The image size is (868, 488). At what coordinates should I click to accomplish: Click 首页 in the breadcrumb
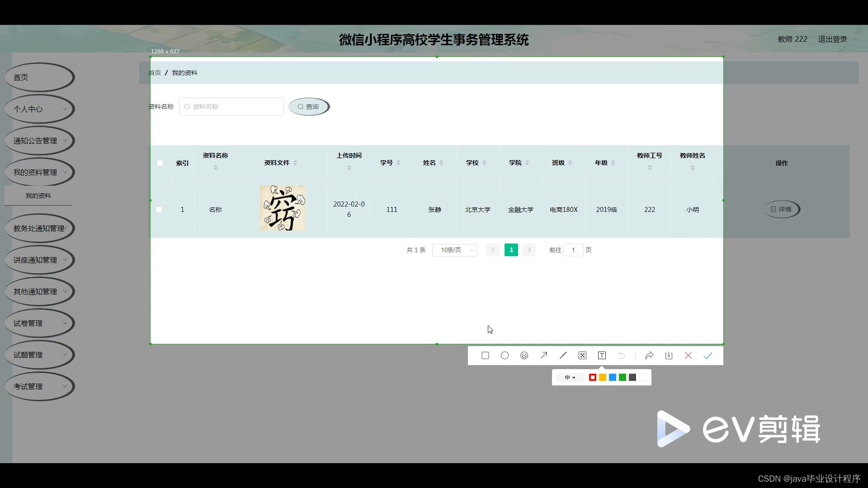pos(154,72)
